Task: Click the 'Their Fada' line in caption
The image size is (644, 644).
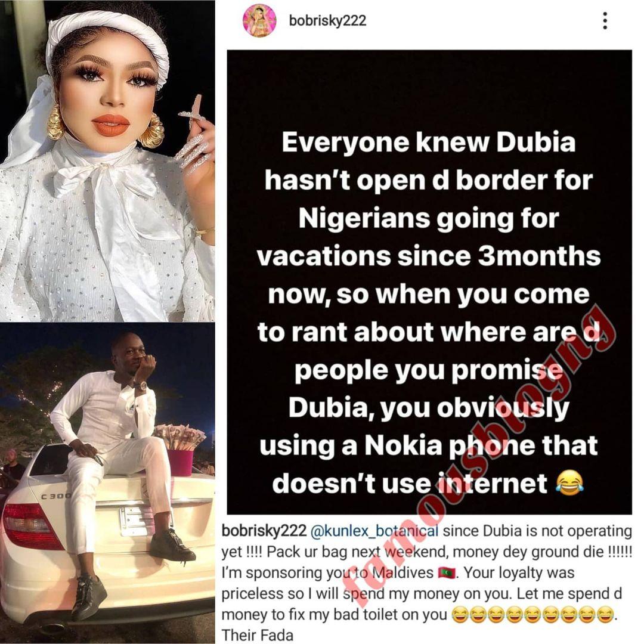Action: click(x=258, y=636)
